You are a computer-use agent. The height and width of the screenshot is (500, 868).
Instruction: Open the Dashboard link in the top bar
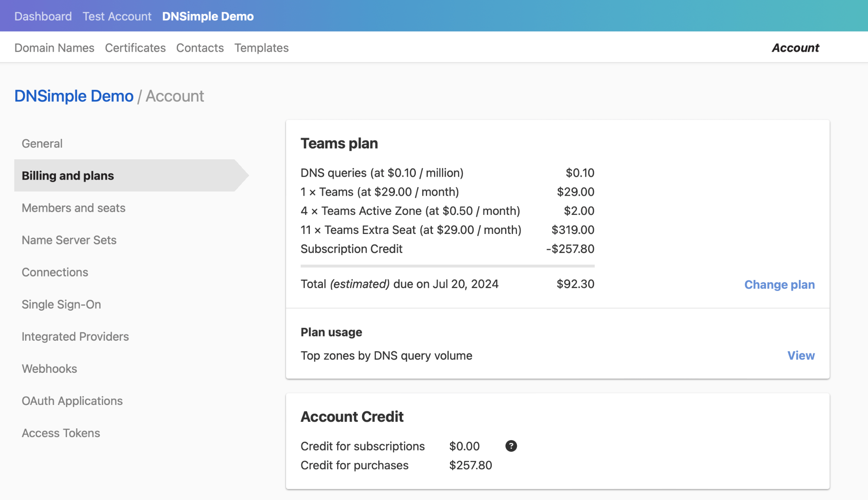point(43,16)
